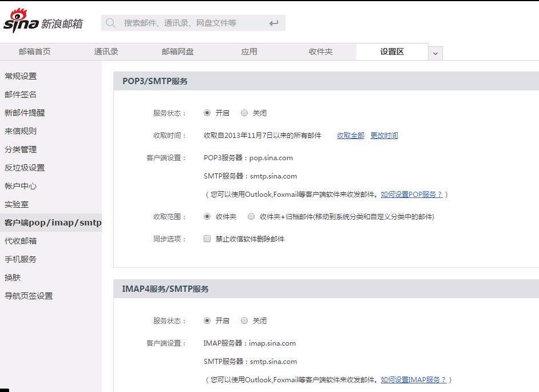The image size is (539, 392).
Task: Open 帐户中心 in sidebar
Action: [21, 185]
